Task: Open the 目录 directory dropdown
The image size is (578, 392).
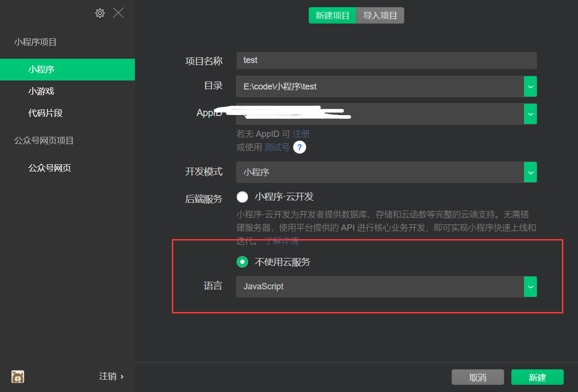Action: (530, 86)
